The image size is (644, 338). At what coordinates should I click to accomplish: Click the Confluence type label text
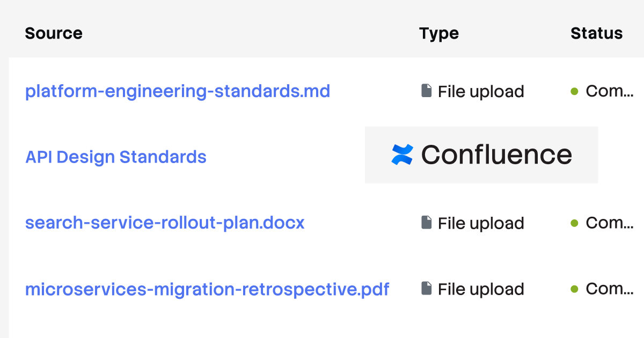[496, 155]
